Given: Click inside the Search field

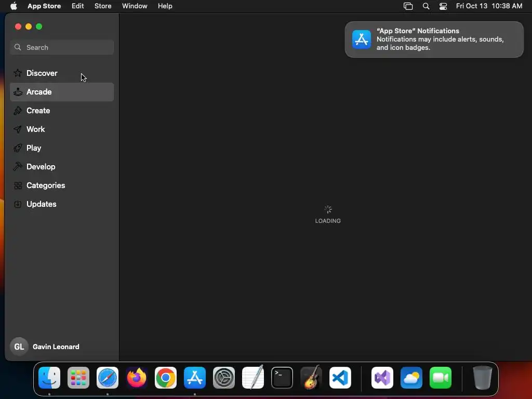Looking at the screenshot, I should 62,47.
